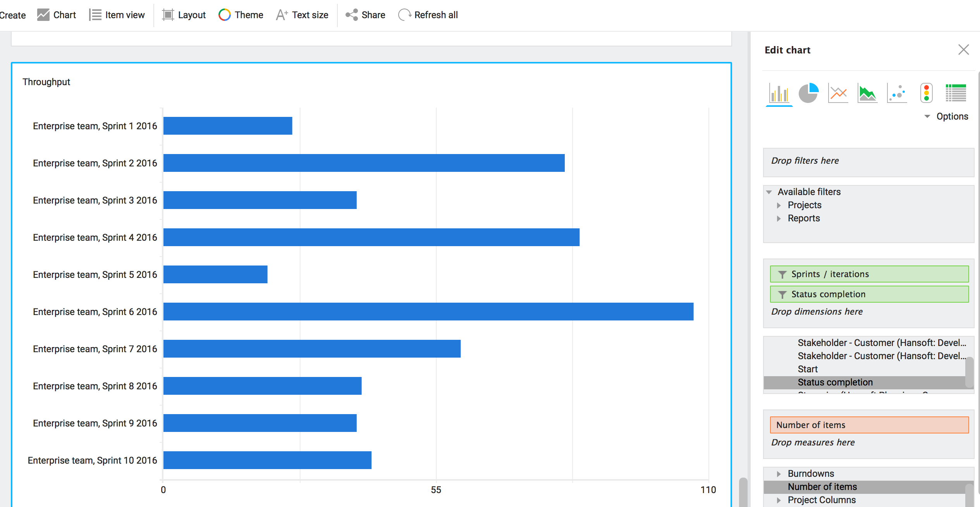Image resolution: width=980 pixels, height=507 pixels.
Task: Select the bar chart type icon
Action: [x=779, y=93]
